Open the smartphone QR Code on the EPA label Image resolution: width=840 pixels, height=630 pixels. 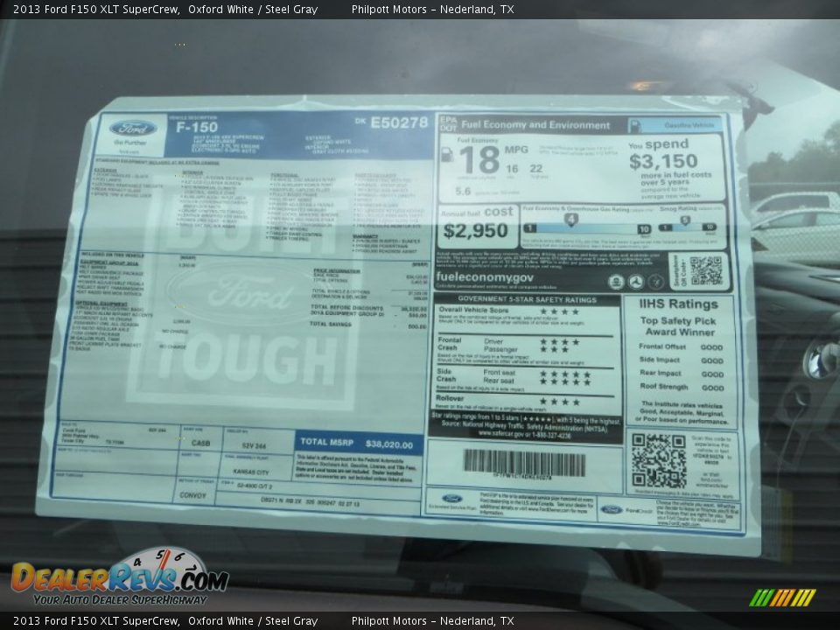click(705, 272)
